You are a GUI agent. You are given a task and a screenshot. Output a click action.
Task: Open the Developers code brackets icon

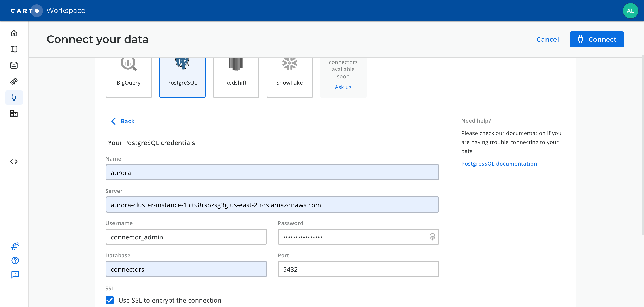[14, 162]
